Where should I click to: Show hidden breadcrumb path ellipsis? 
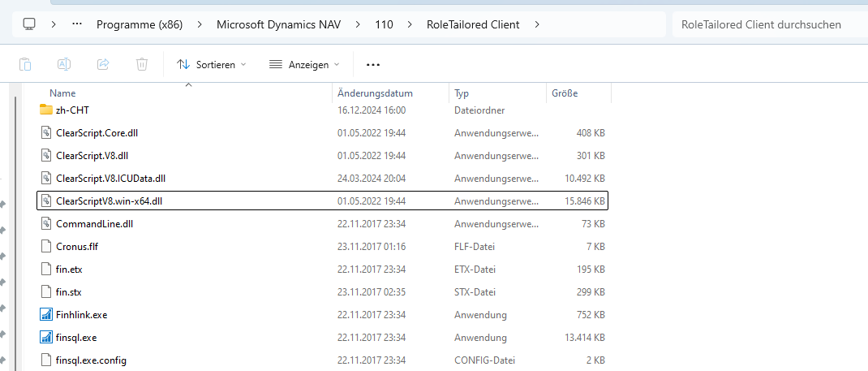(x=77, y=24)
